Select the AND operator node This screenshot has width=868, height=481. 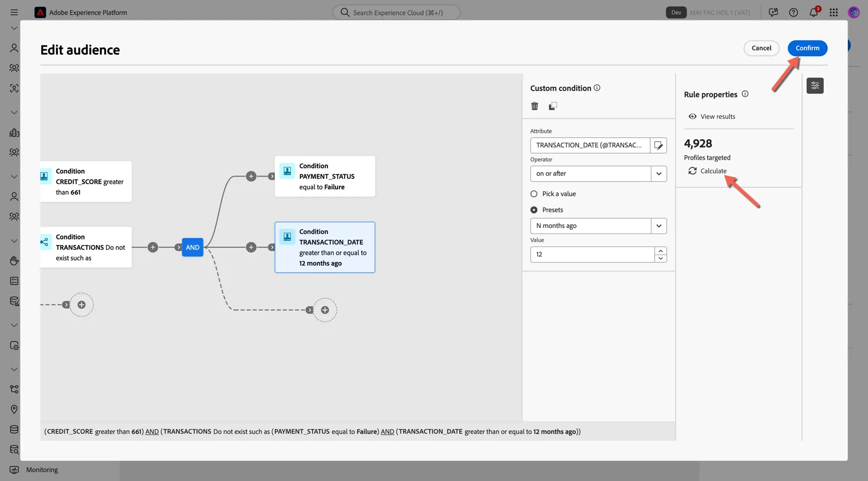[x=192, y=247]
